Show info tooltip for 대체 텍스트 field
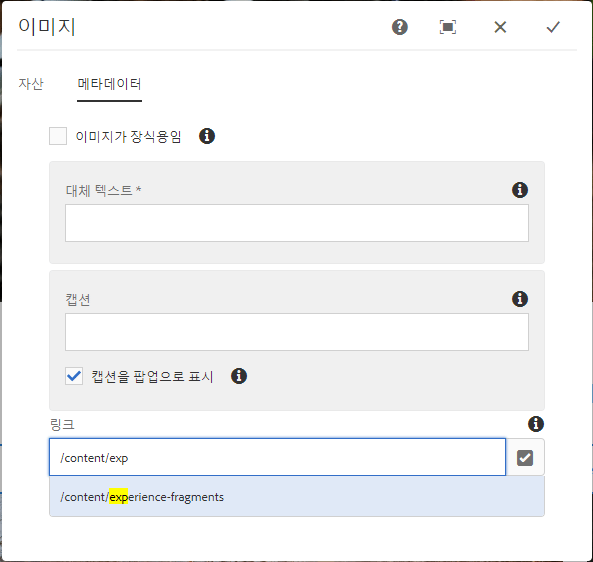This screenshot has width=593, height=562. point(520,190)
